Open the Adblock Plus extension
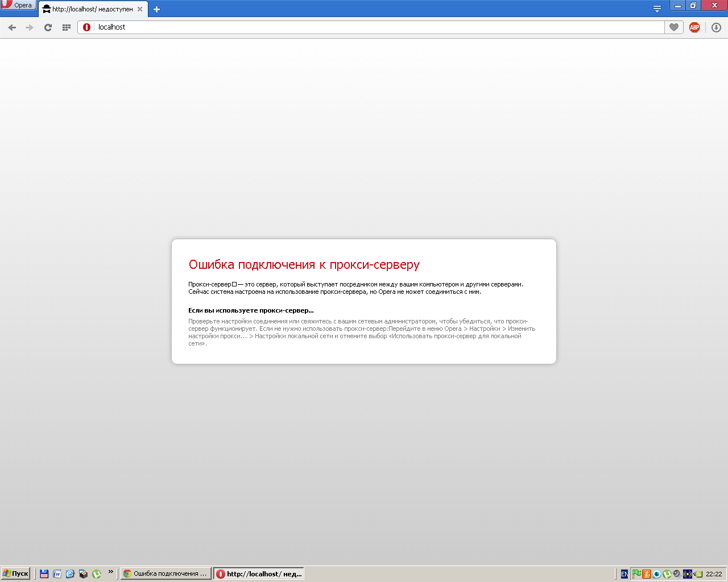 (x=694, y=27)
